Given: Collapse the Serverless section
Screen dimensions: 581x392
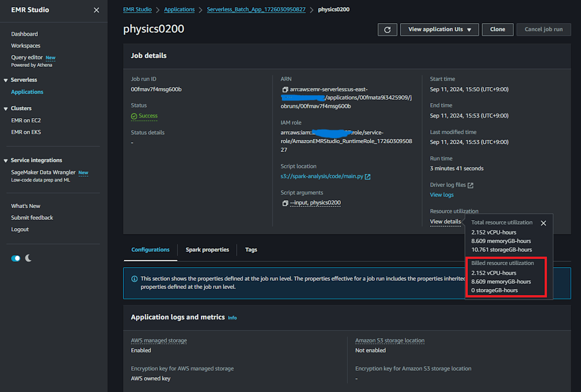Looking at the screenshot, I should coord(6,80).
